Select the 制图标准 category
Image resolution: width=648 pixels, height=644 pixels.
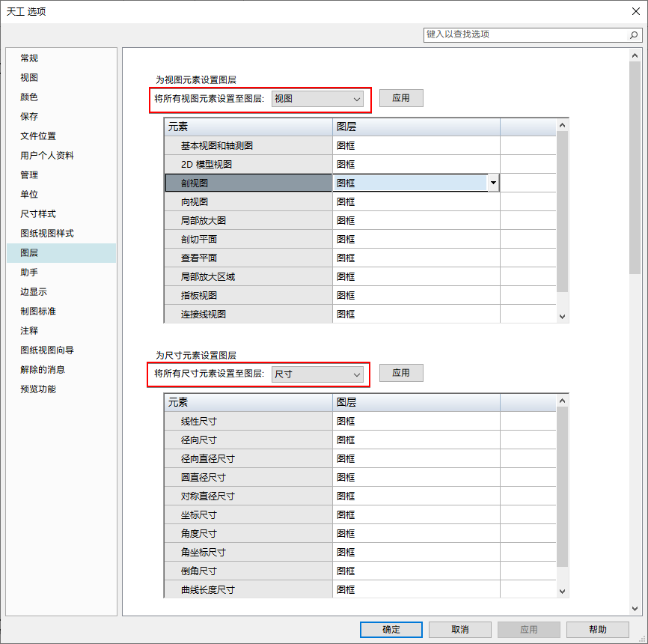coord(38,312)
